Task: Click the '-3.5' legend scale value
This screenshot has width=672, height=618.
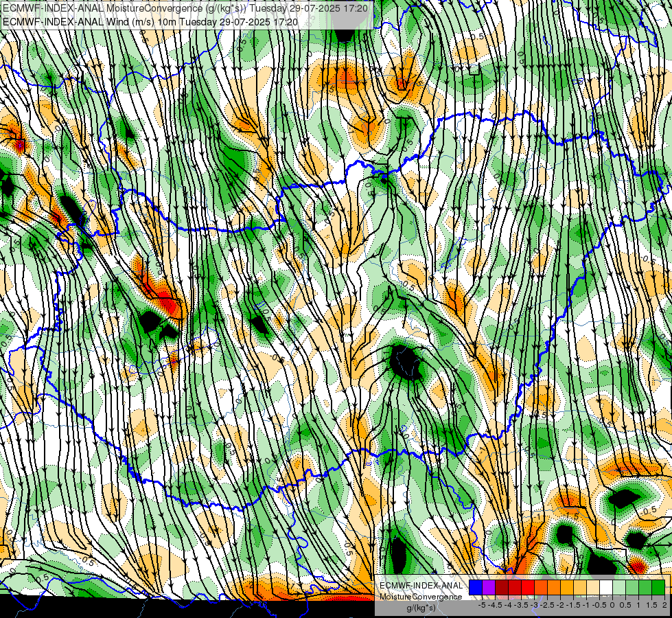Action: click(x=521, y=605)
